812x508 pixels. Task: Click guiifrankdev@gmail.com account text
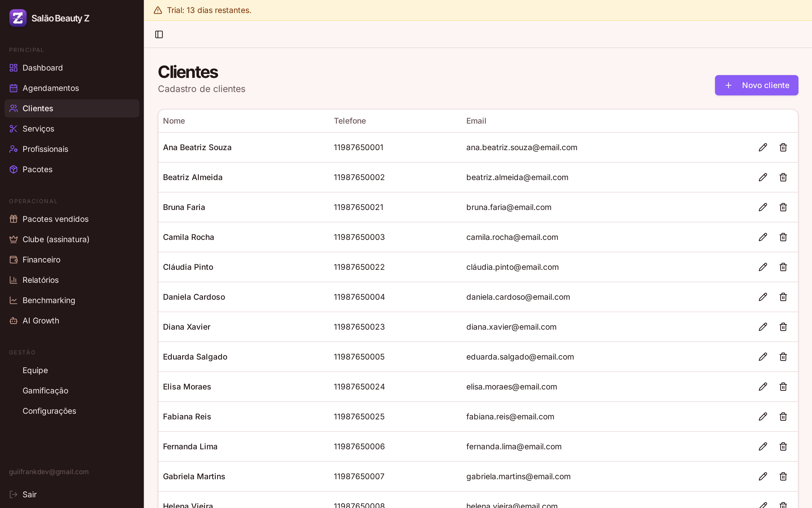tap(49, 472)
